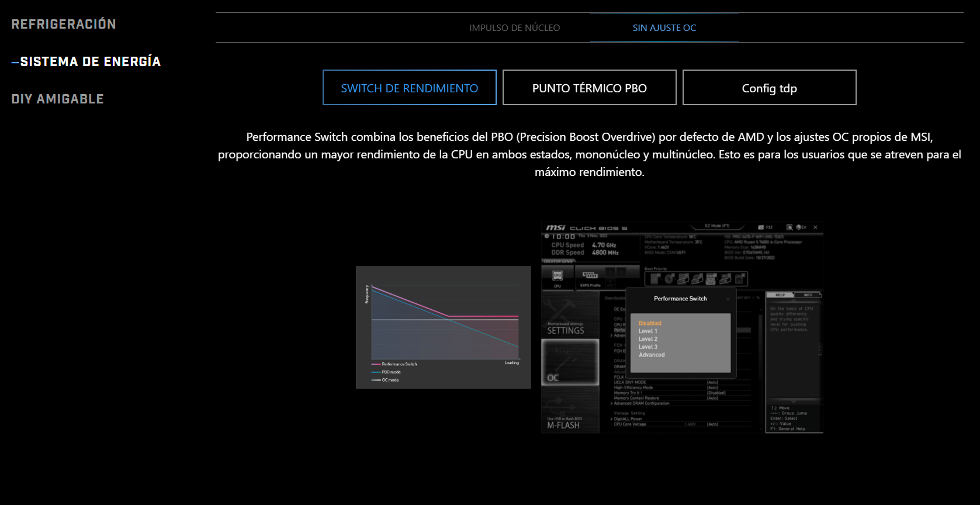Click the EZ Mode (F7) switch
The image size is (980, 505).
tap(717, 226)
